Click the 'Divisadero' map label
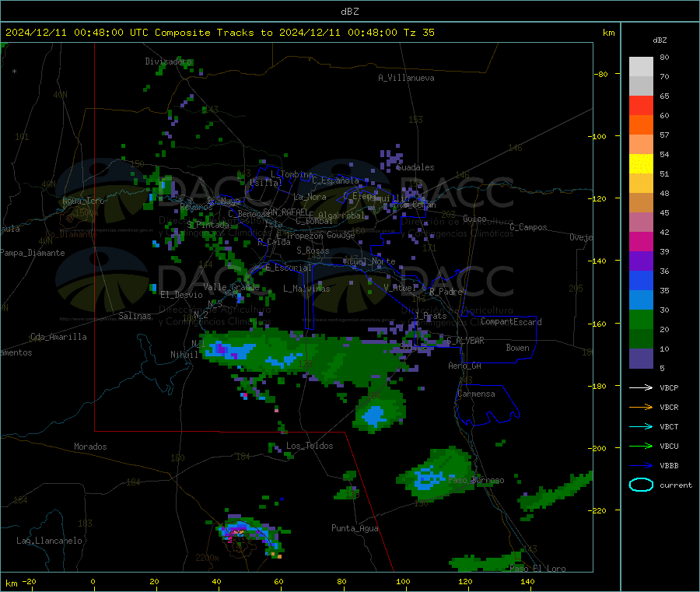This screenshot has width=700, height=592. pyautogui.click(x=168, y=61)
